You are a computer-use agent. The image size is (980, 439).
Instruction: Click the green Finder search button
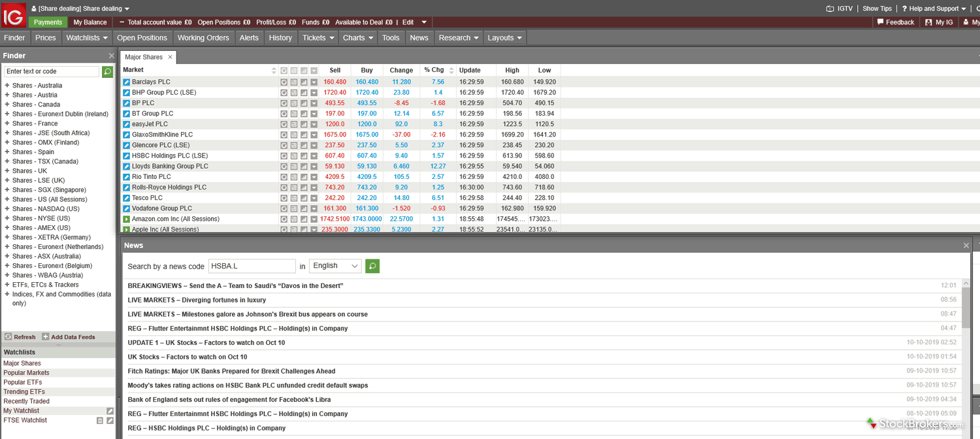coord(108,71)
